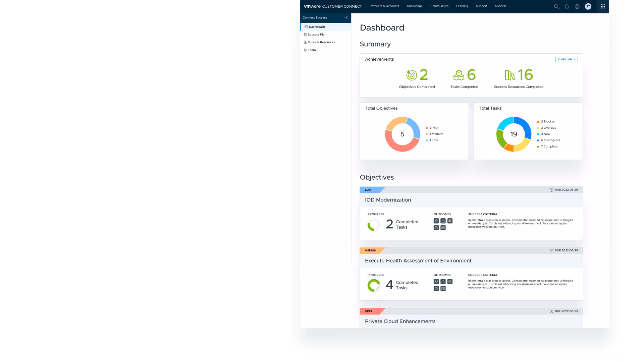Open the apps grid launcher
Screen dimensions: 644x362
coord(603,6)
